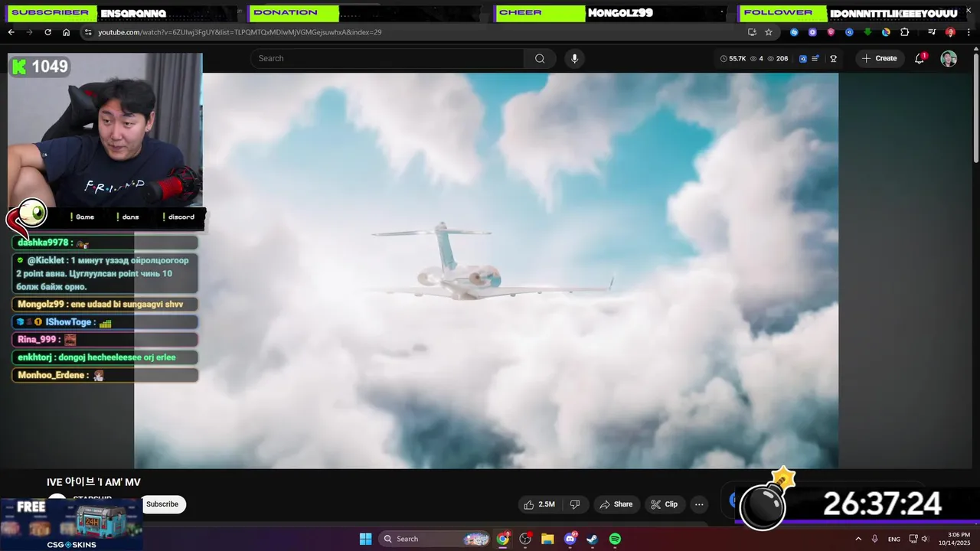Like the video with 2.5M likes
The height and width of the screenshot is (551, 980).
click(539, 504)
